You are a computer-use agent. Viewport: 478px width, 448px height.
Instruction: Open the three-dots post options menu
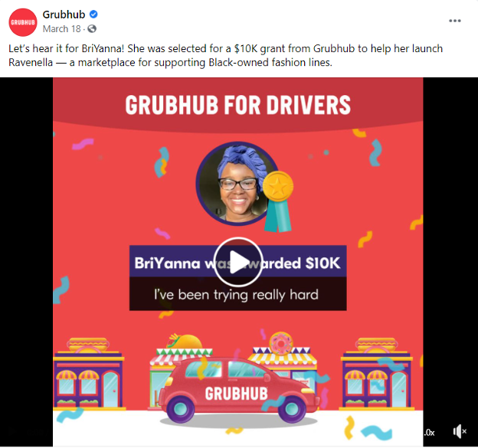tap(454, 21)
